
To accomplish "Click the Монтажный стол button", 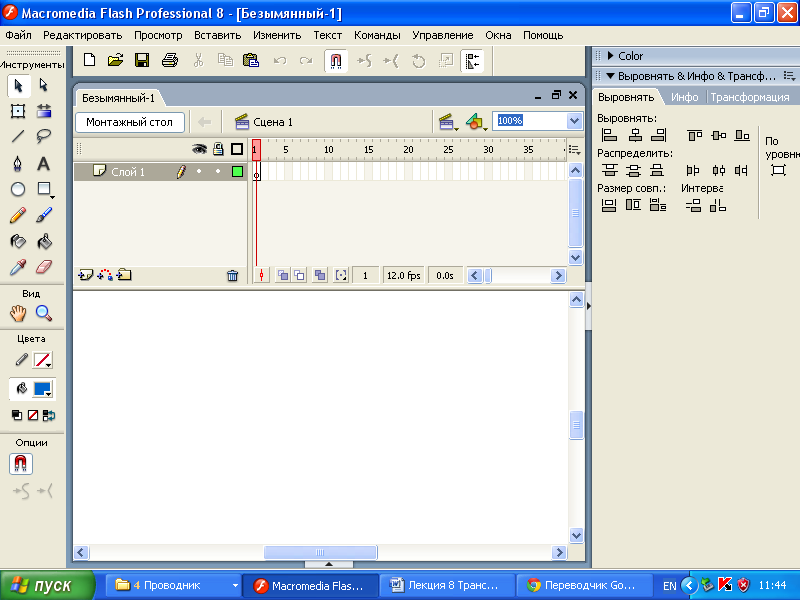I will [130, 122].
